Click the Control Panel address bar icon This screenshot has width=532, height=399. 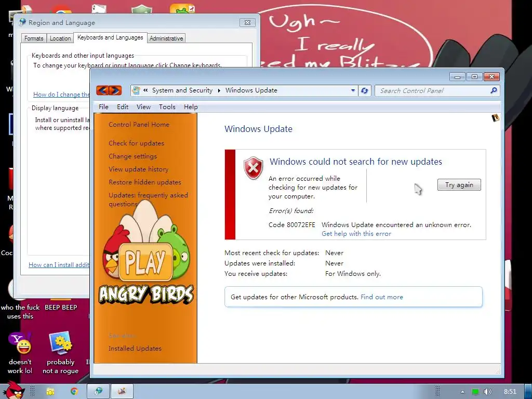(x=136, y=90)
